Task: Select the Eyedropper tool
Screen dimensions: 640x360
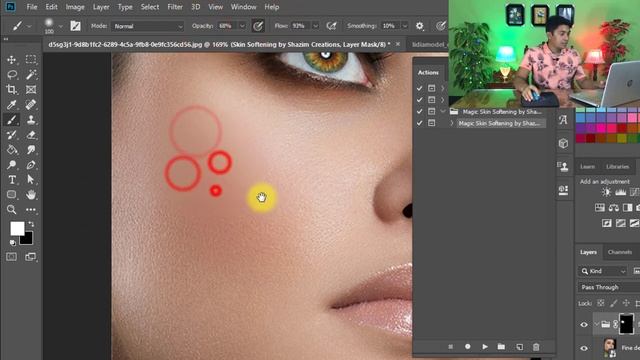Action: (11, 104)
